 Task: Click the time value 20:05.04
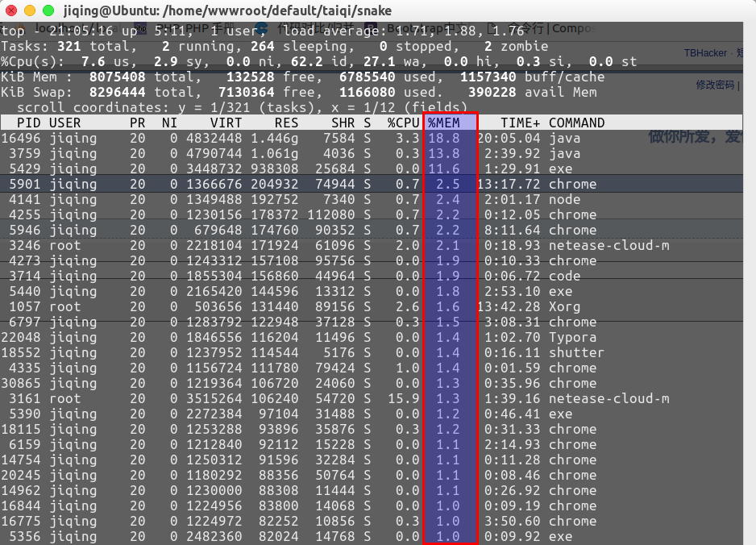pos(509,139)
